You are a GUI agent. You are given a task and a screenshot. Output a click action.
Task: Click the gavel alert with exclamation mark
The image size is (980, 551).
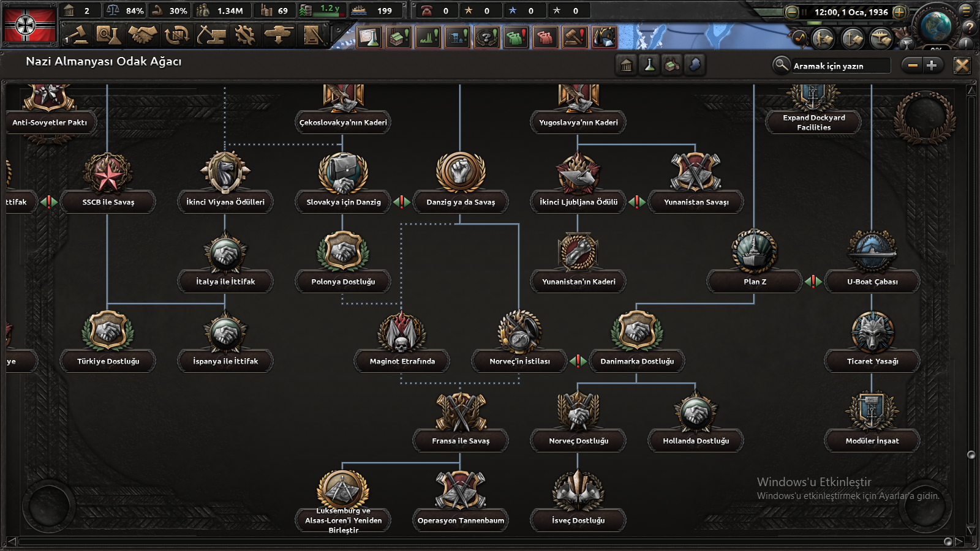click(575, 37)
